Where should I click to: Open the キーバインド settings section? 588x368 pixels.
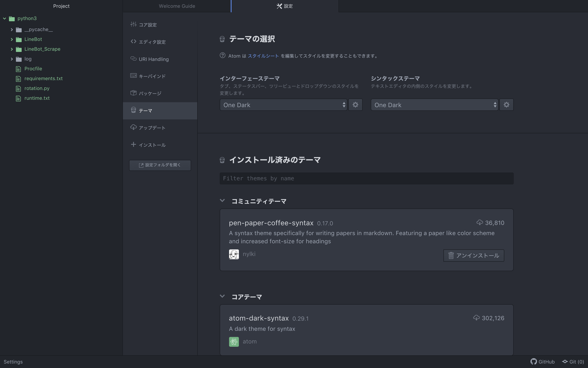tap(160, 76)
